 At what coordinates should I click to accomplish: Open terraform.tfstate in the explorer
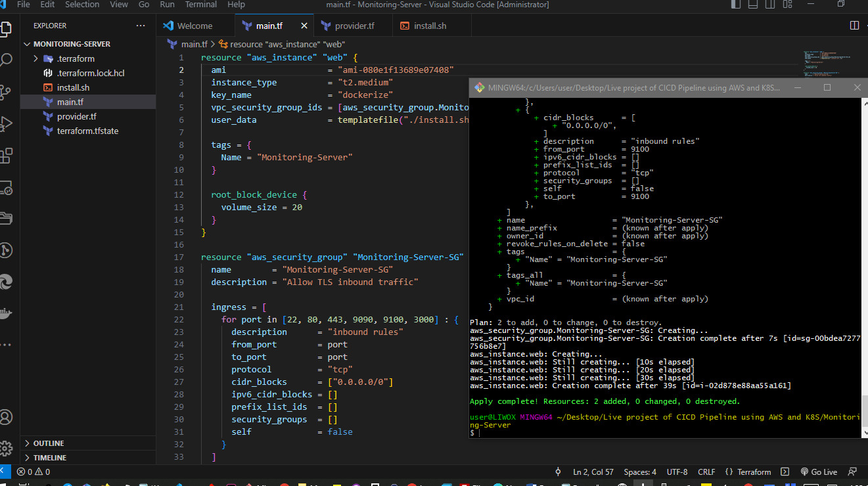click(x=87, y=131)
